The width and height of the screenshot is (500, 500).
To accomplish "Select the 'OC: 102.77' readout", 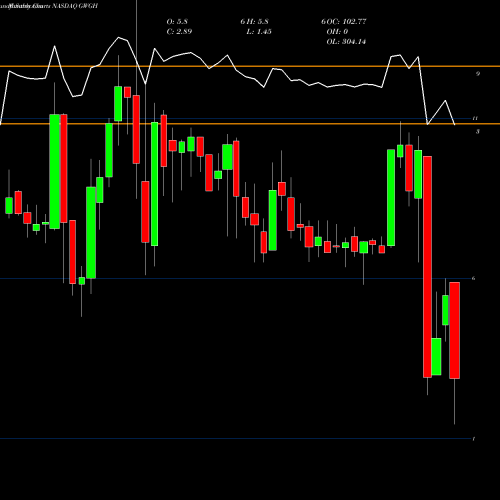I will [346, 22].
